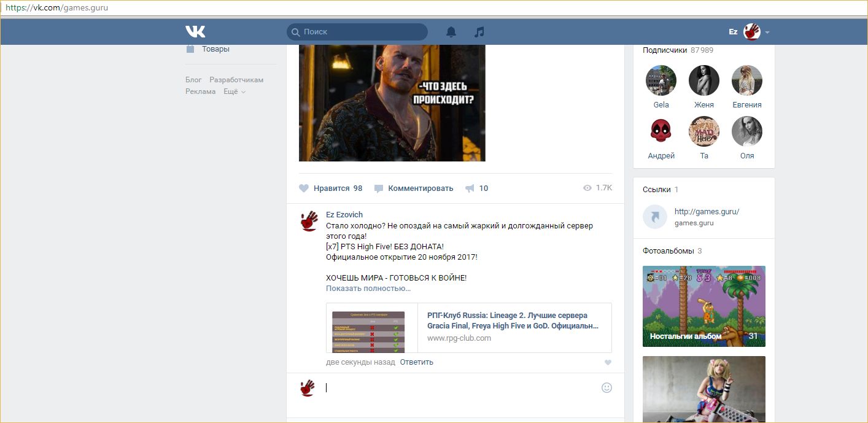This screenshot has height=423, width=868.
Task: Like the Ez Ezovich comment heart
Action: [x=608, y=362]
